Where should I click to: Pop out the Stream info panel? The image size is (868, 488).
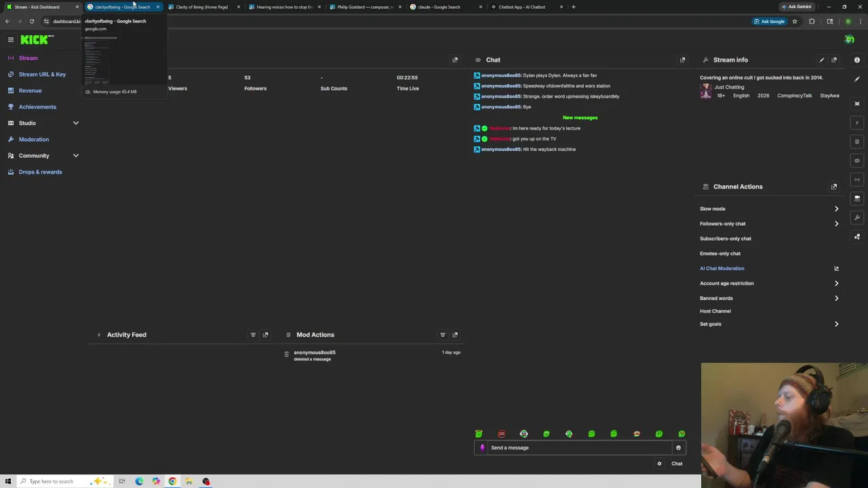pos(834,60)
